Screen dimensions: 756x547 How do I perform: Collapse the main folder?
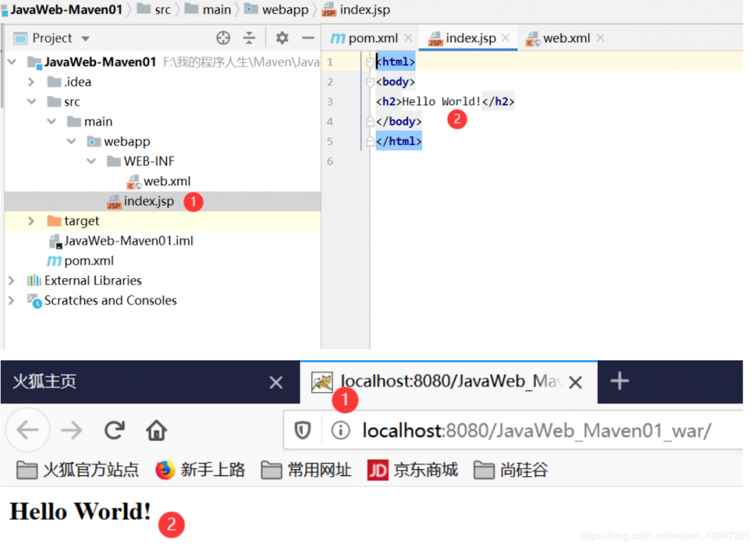[x=51, y=122]
